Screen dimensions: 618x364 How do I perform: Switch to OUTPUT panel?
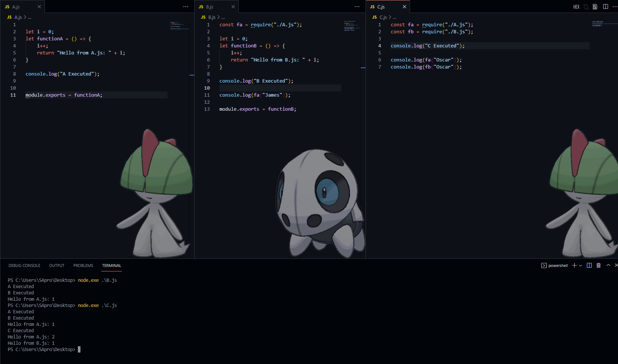[x=57, y=266]
